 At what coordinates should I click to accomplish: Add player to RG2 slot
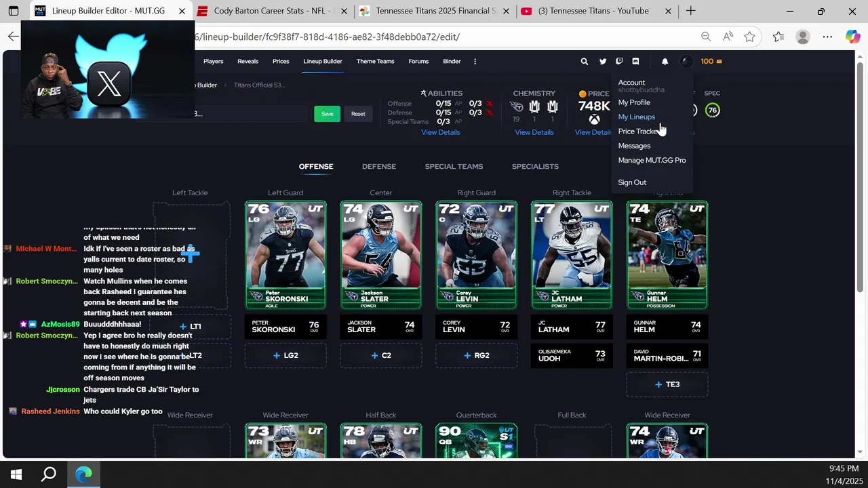tap(476, 355)
